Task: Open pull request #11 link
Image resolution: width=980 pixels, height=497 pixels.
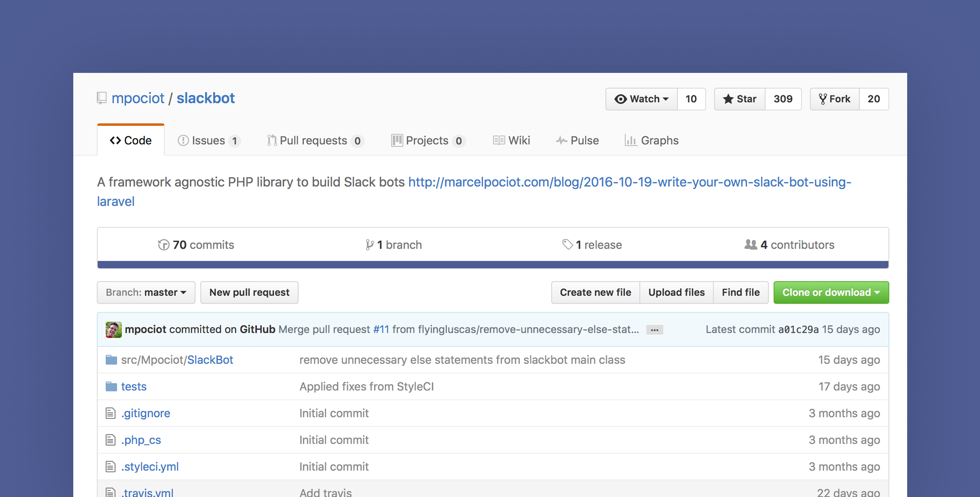Action: (x=381, y=330)
